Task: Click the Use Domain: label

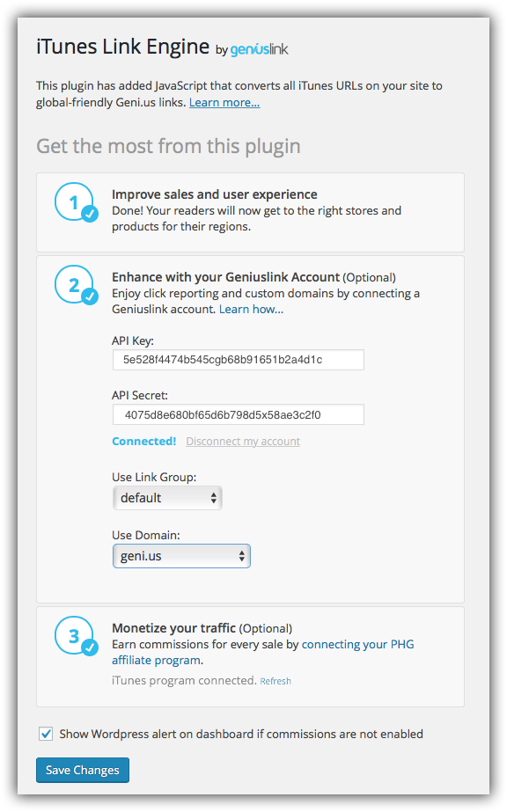Action: pos(146,536)
